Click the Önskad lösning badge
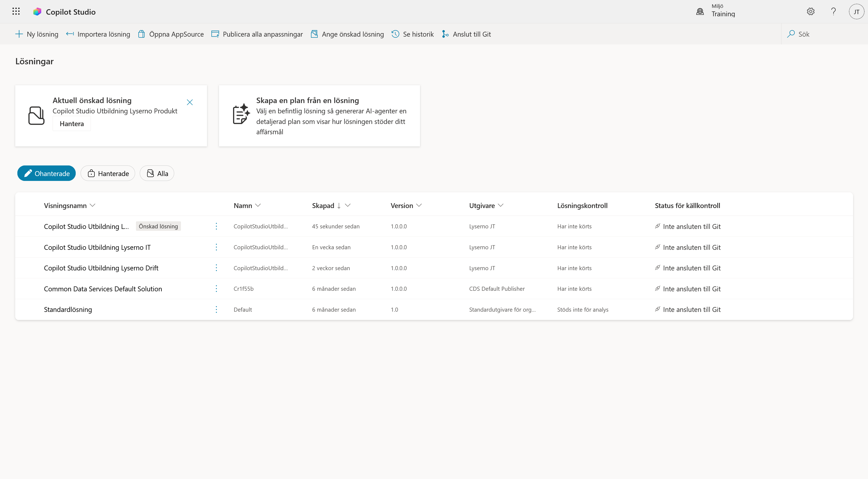This screenshot has width=868, height=479. (158, 226)
